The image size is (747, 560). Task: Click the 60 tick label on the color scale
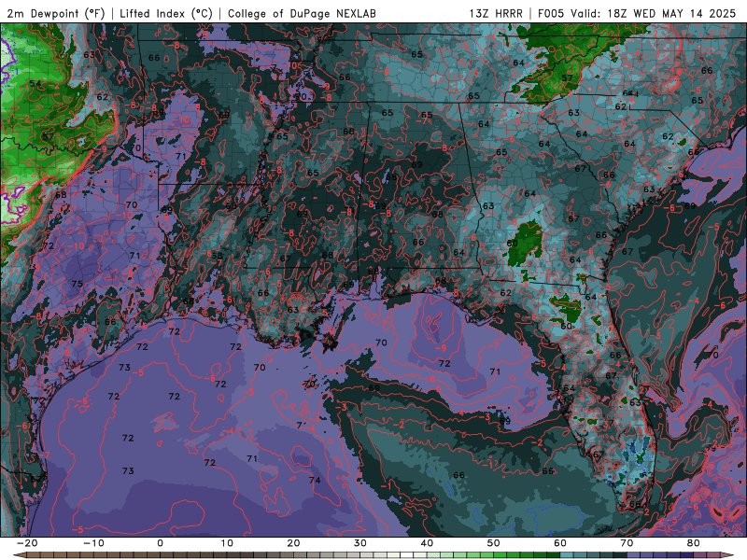tap(560, 543)
